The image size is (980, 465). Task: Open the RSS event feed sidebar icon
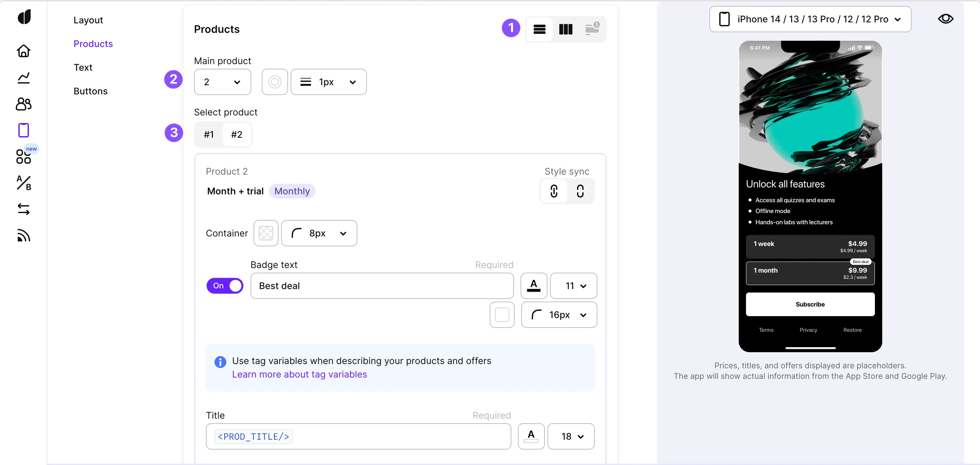(x=24, y=235)
